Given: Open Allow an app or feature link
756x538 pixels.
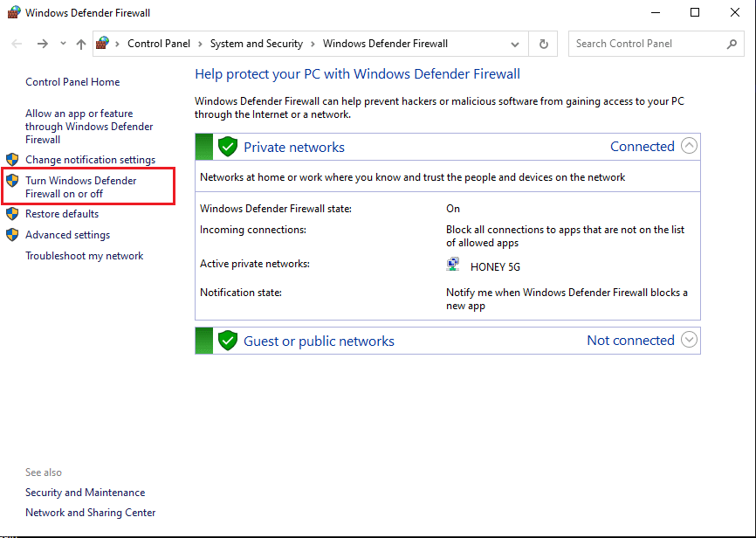Looking at the screenshot, I should [x=88, y=126].
